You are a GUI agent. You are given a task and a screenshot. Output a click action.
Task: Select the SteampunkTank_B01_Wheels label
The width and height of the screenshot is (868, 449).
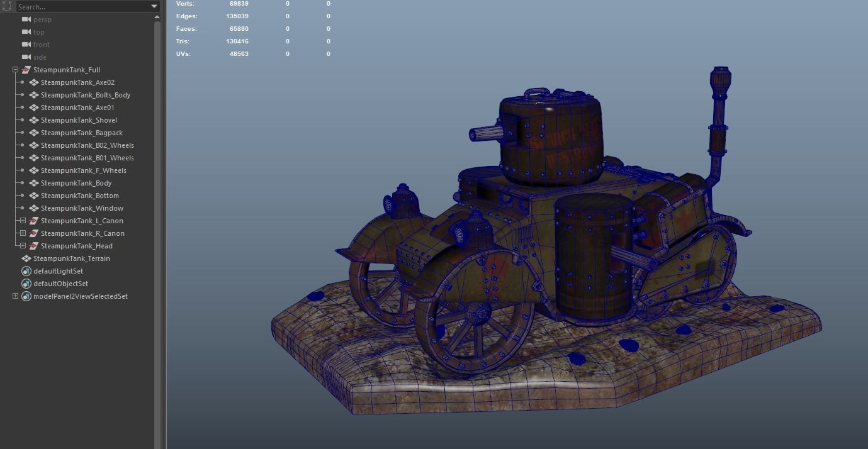(x=87, y=158)
